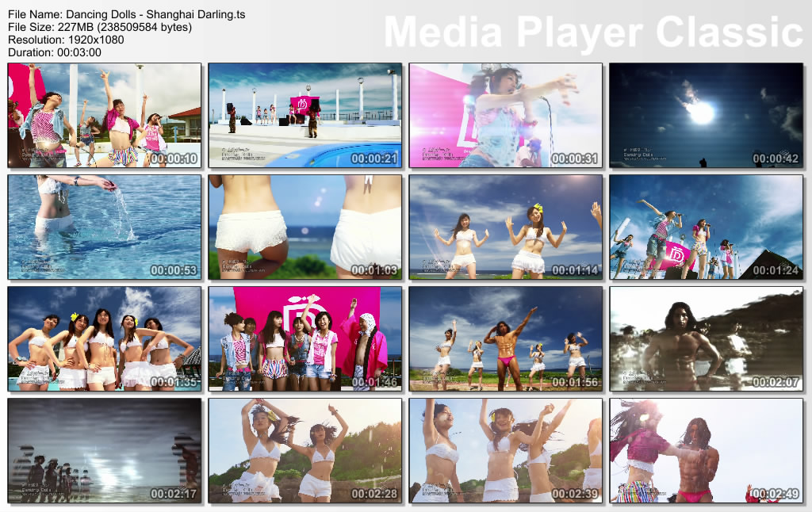Click the File Name text line

[x=127, y=14]
